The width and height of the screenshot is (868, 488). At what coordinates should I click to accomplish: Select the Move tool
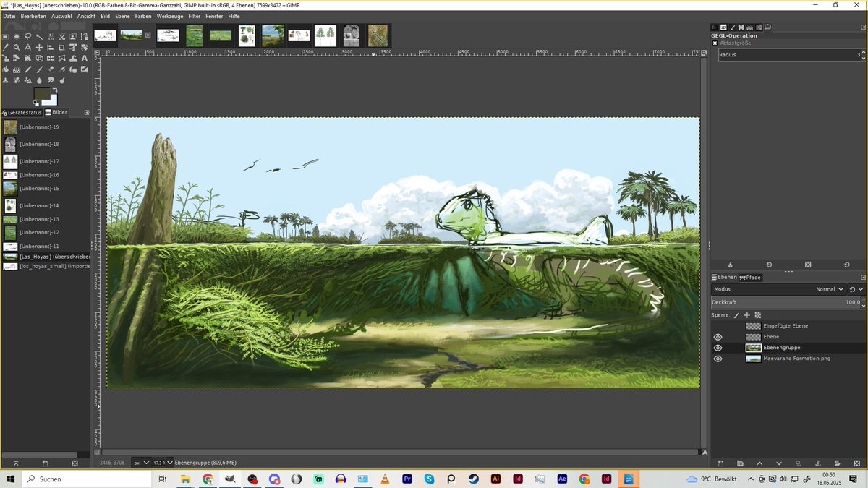(39, 48)
